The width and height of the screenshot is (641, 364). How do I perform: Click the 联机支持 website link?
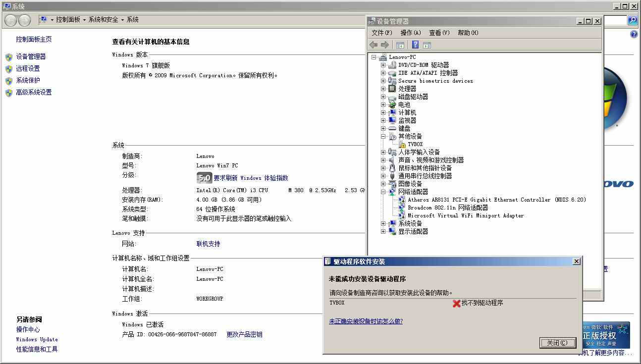tap(208, 244)
